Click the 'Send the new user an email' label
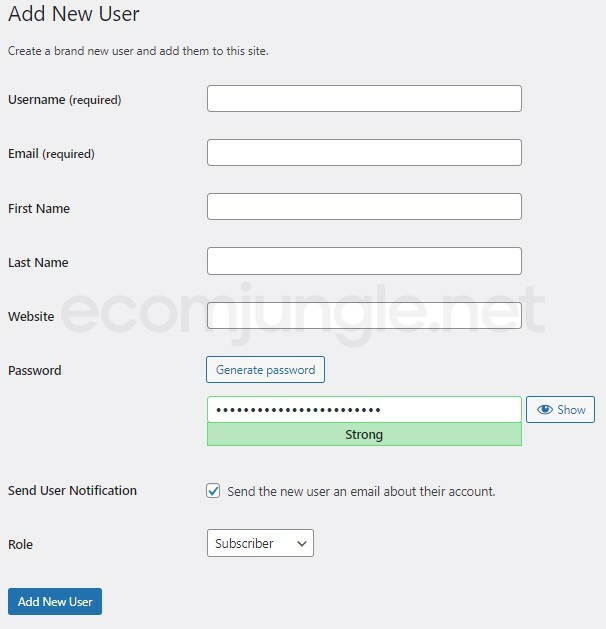The height and width of the screenshot is (629, 606). 361,492
